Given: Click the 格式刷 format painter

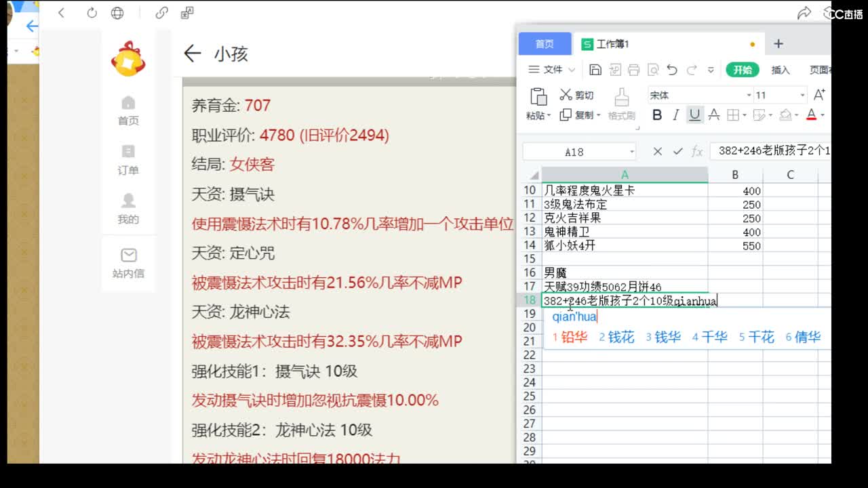Looking at the screenshot, I should pyautogui.click(x=621, y=105).
